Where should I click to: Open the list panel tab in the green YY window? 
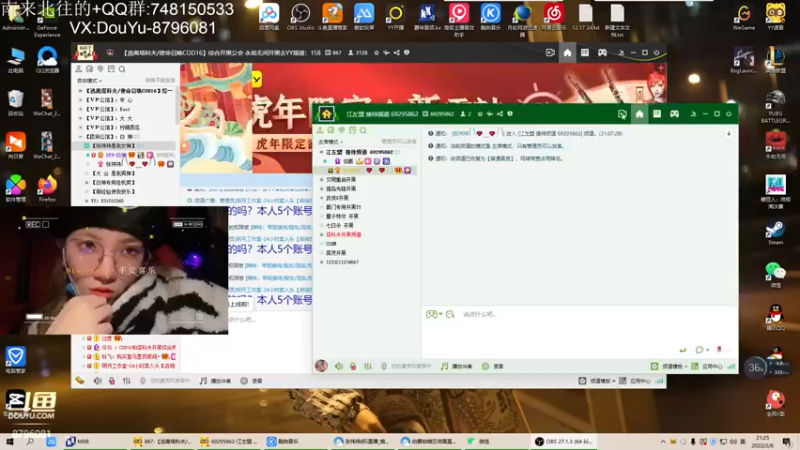(657, 114)
